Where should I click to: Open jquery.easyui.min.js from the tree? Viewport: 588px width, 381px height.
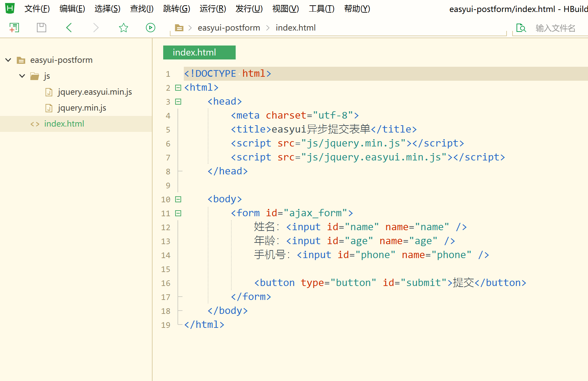pyautogui.click(x=95, y=92)
